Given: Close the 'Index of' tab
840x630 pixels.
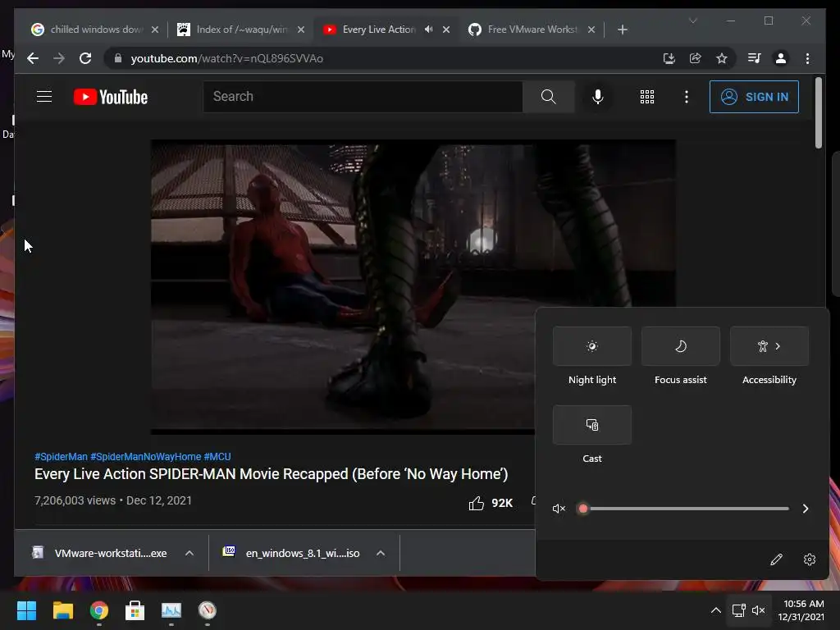Looking at the screenshot, I should pos(300,30).
